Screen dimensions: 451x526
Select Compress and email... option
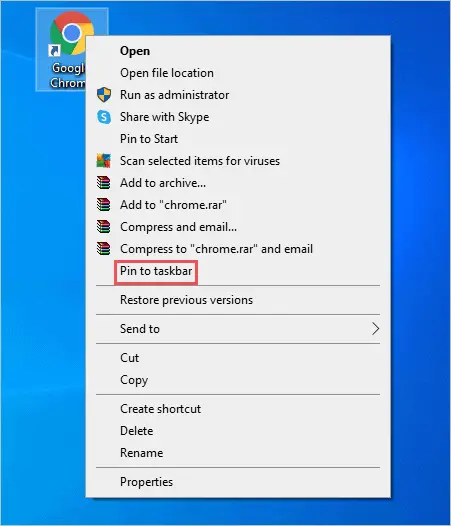coord(238,227)
